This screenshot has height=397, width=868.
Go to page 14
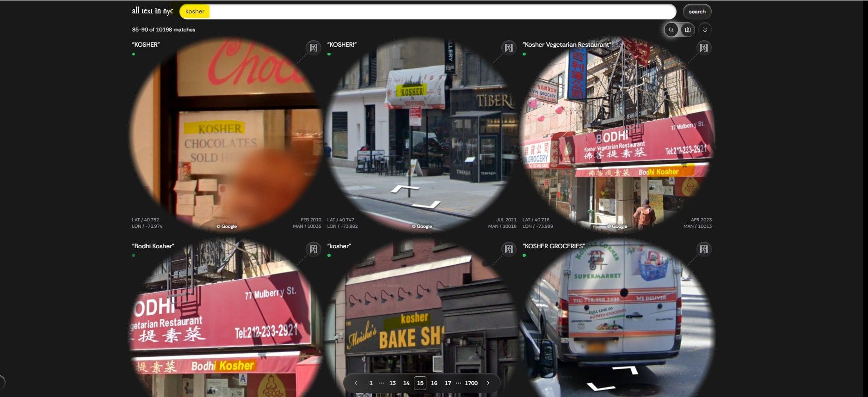(406, 383)
